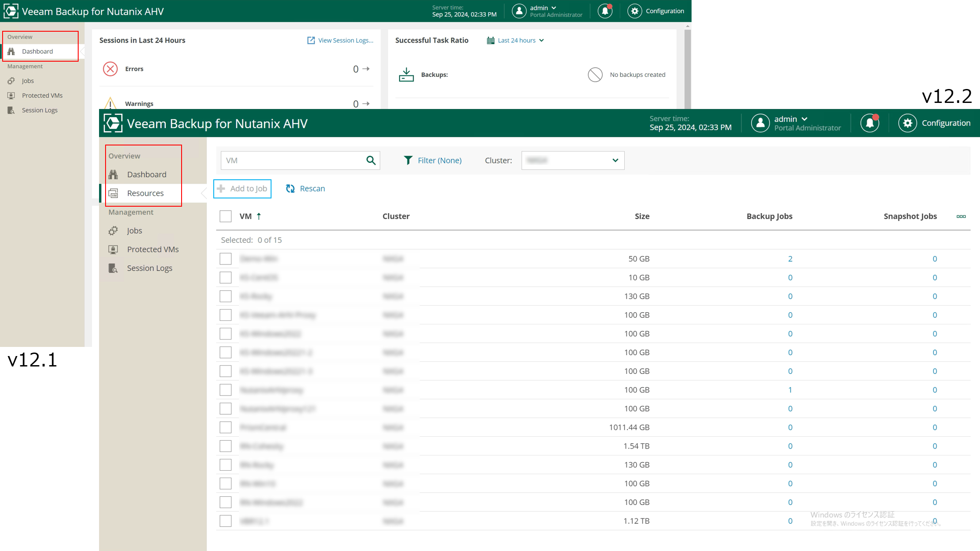Click Jobs gear icon in v12.2 sidebar
980x551 pixels.
(113, 231)
